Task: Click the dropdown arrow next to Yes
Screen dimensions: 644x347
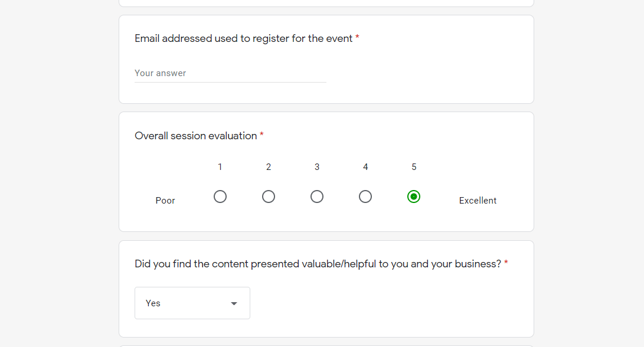Action: [x=234, y=303]
